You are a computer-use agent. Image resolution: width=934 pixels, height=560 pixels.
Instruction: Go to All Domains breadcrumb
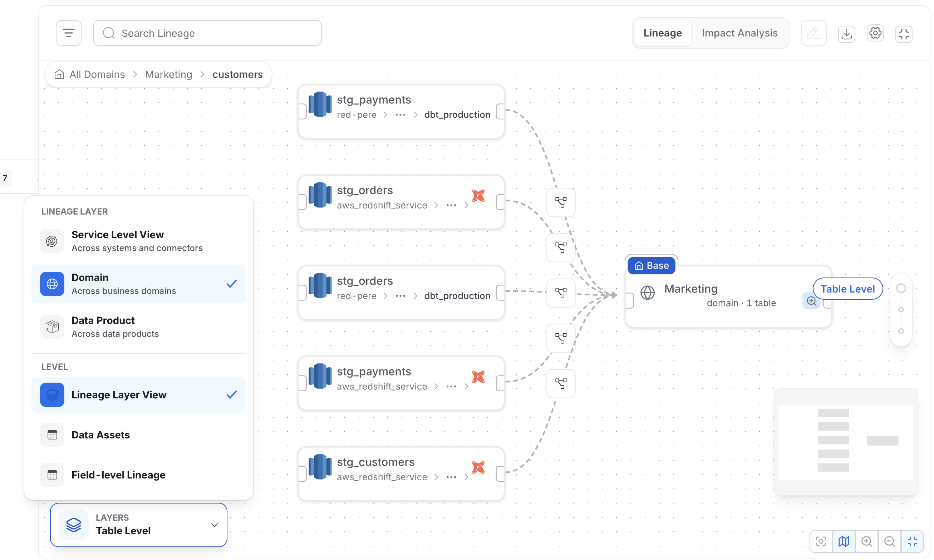tap(90, 74)
